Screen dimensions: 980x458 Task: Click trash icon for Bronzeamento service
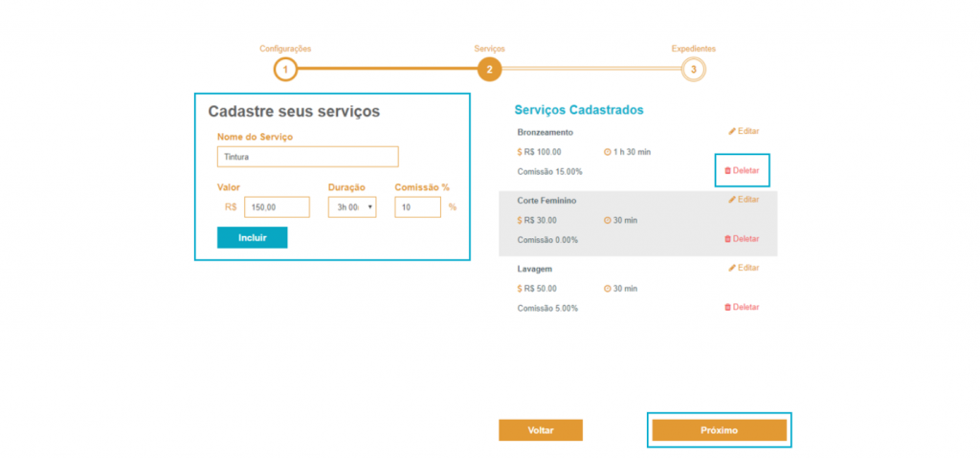[x=727, y=170]
